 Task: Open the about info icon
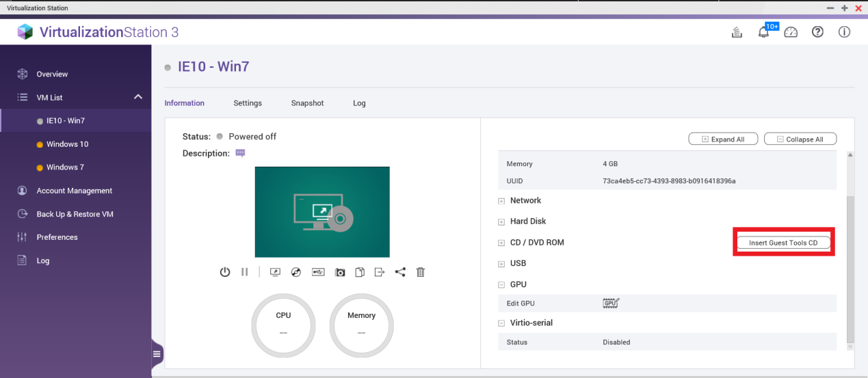pos(844,32)
